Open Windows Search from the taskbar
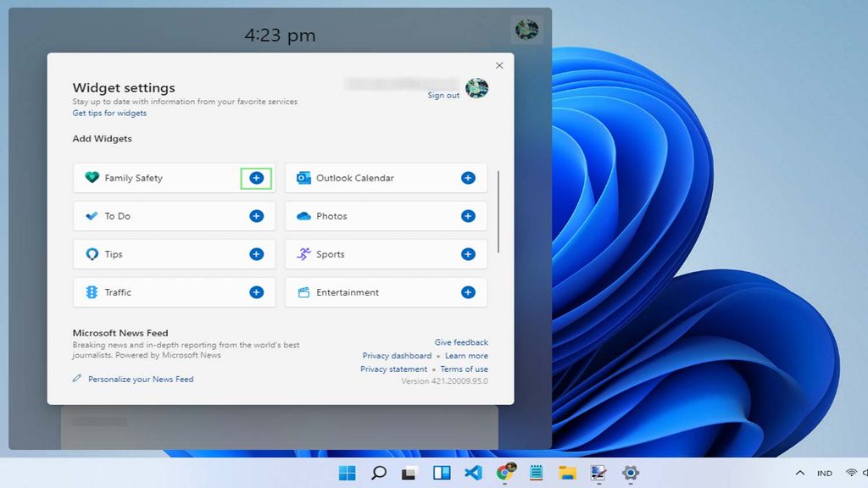This screenshot has height=488, width=868. tap(378, 473)
